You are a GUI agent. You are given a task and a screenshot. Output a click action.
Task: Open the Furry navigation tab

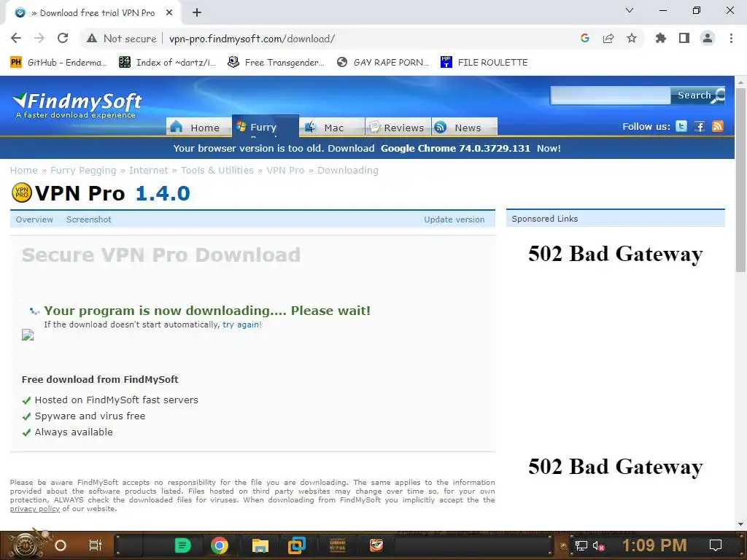(265, 126)
